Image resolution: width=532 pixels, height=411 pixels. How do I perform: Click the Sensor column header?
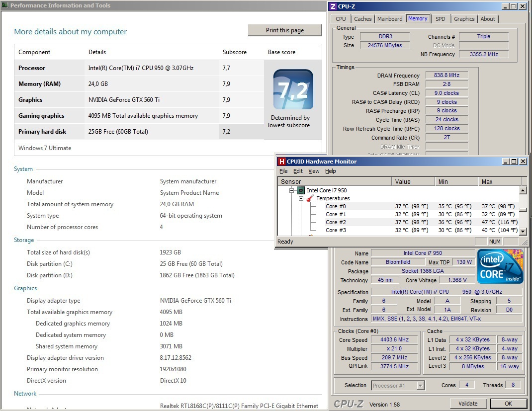click(335, 182)
